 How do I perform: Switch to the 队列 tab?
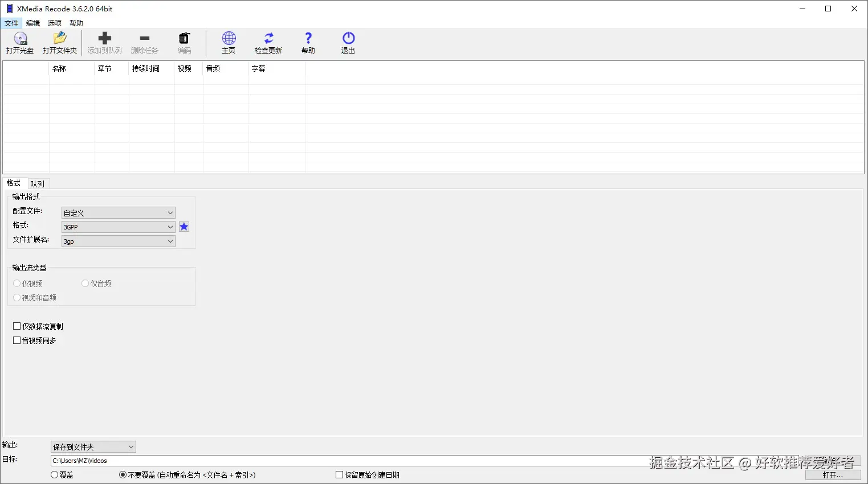38,184
